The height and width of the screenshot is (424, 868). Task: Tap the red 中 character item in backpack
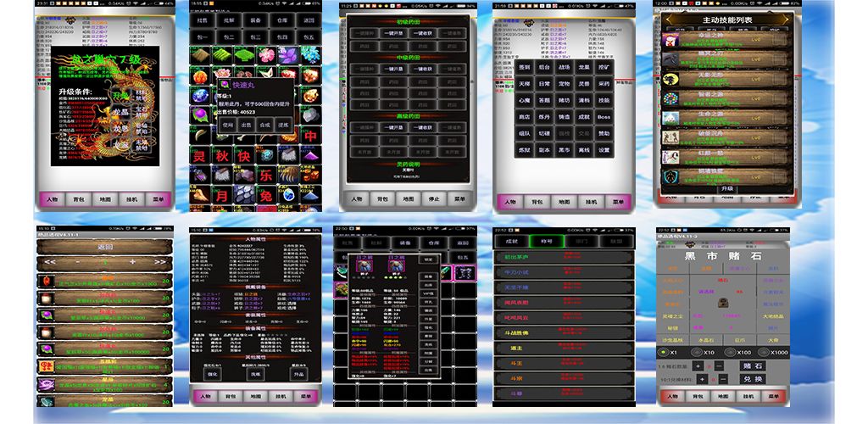pos(311,136)
